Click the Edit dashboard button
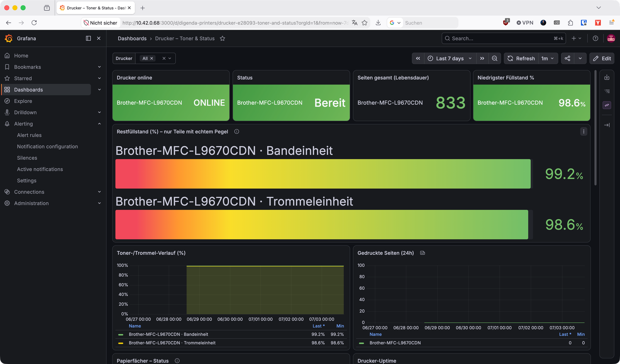Screen dimensions: 620x364 (x=602, y=58)
